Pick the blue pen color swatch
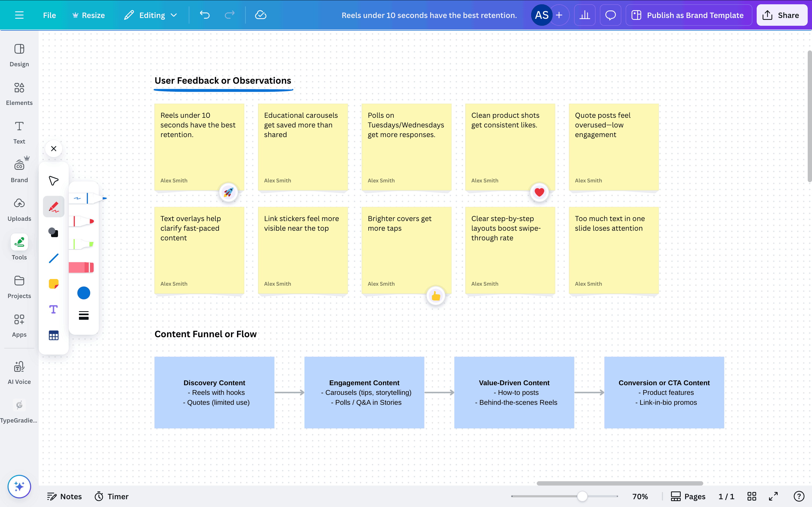This screenshot has width=812, height=507. (84, 293)
